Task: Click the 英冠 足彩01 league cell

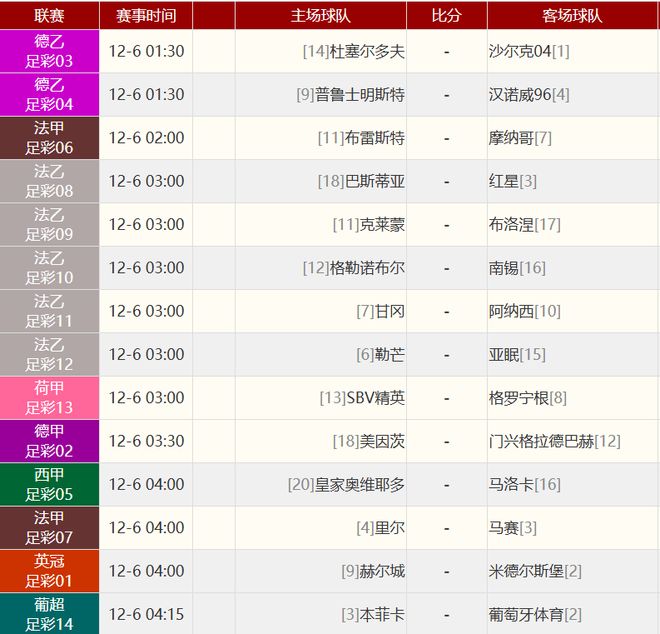Action: [x=49, y=571]
